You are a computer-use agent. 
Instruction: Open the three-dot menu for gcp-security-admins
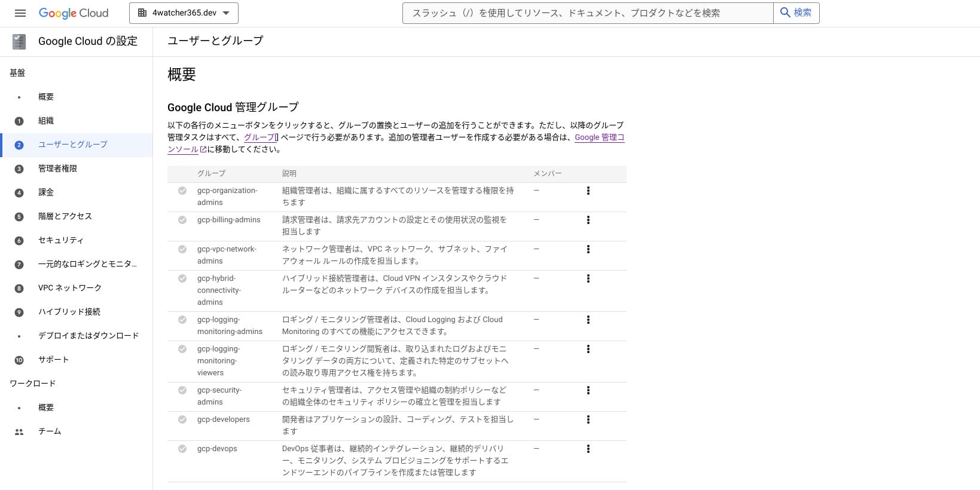[588, 390]
